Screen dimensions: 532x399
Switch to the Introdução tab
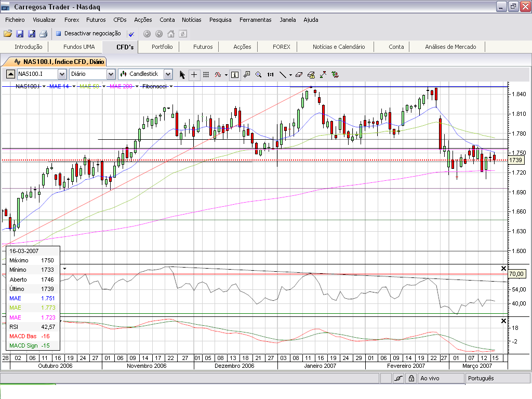coord(29,47)
